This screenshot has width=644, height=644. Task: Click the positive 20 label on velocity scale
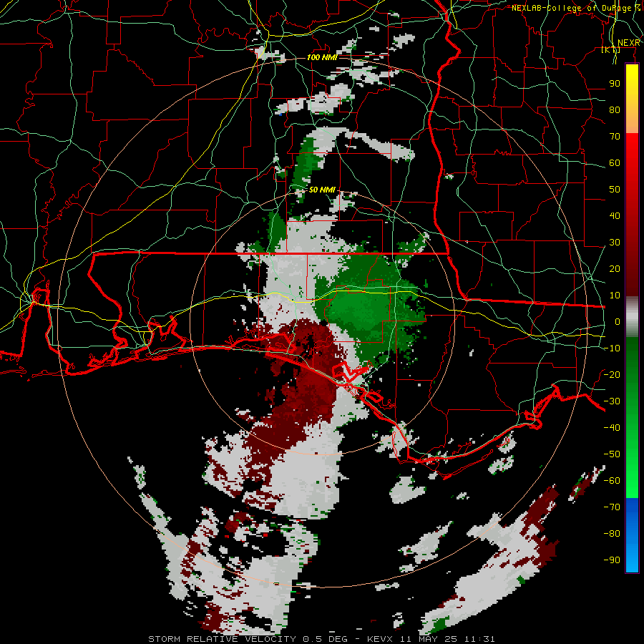coord(615,268)
